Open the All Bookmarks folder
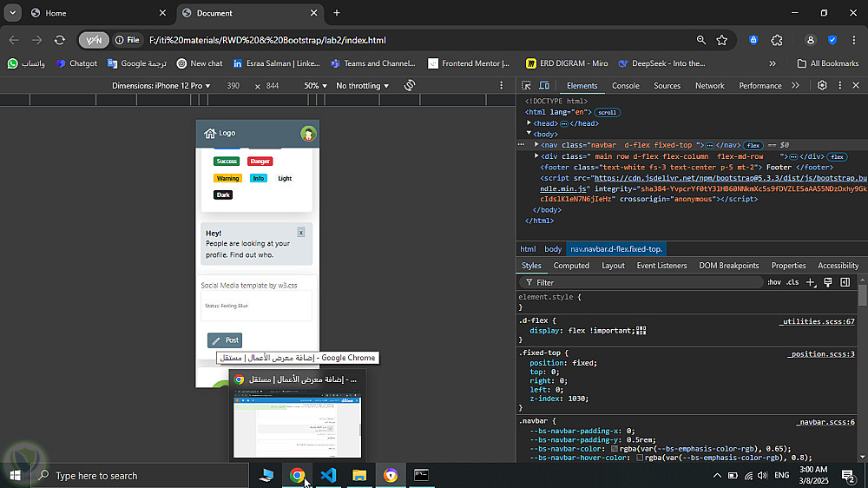Screen dimensions: 868x488 [x=827, y=63]
